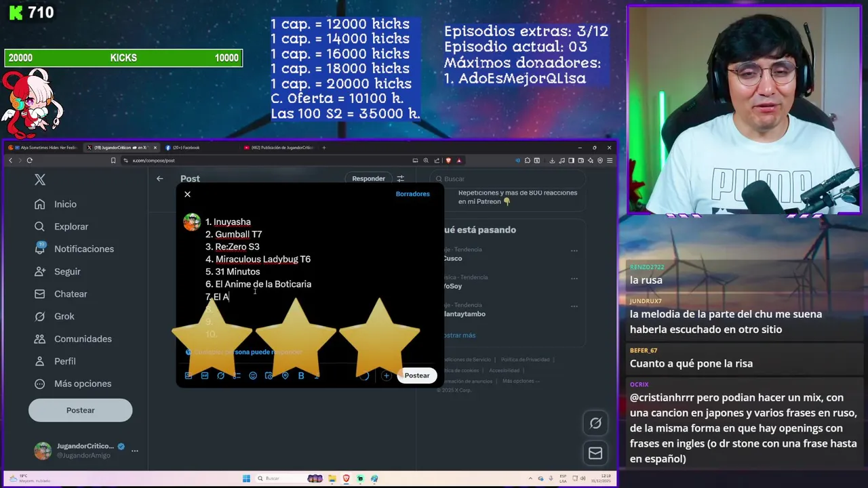Switch to the Publicación de JugandorCritico tab
868x488 pixels.
tap(279, 148)
